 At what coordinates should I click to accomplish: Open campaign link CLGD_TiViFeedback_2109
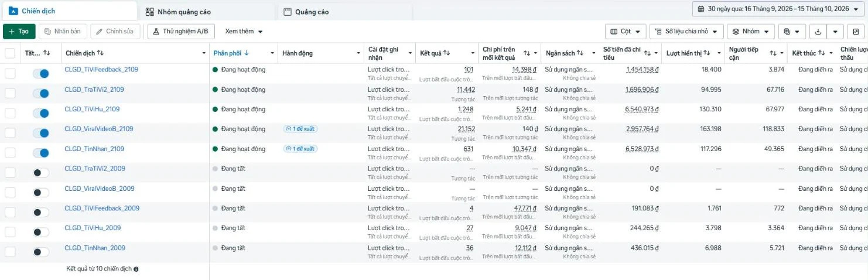click(101, 70)
